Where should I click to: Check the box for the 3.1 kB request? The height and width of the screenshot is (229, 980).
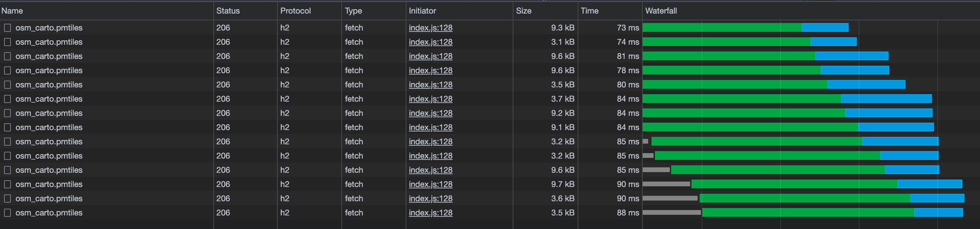[x=7, y=42]
